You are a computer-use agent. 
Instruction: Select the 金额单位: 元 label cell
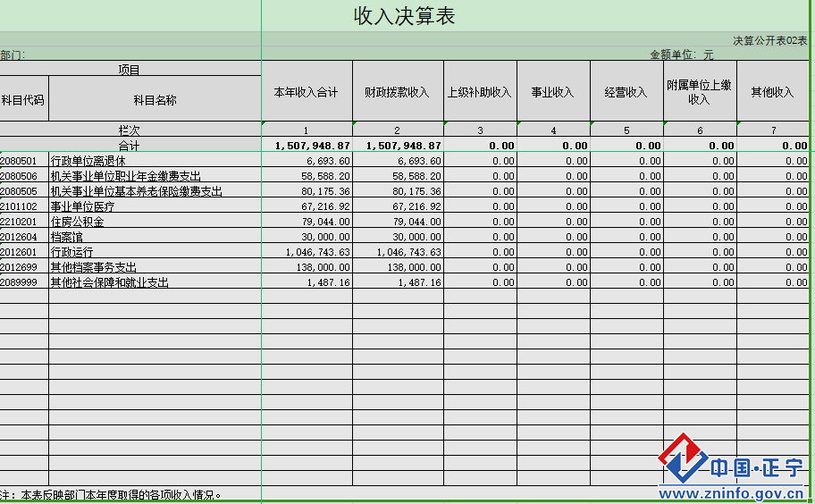(x=681, y=55)
